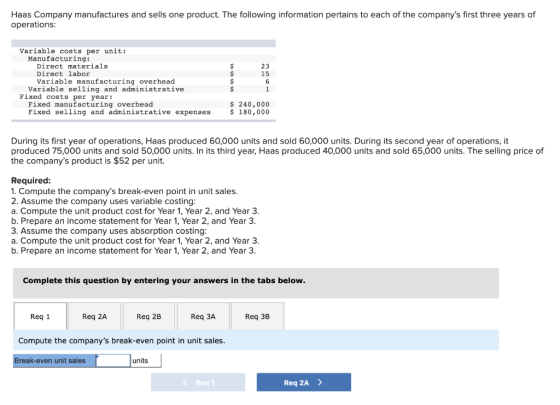Click the Variable manufacturing overhead row
Image resolution: width=560 pixels, height=405 pixels.
click(144, 81)
